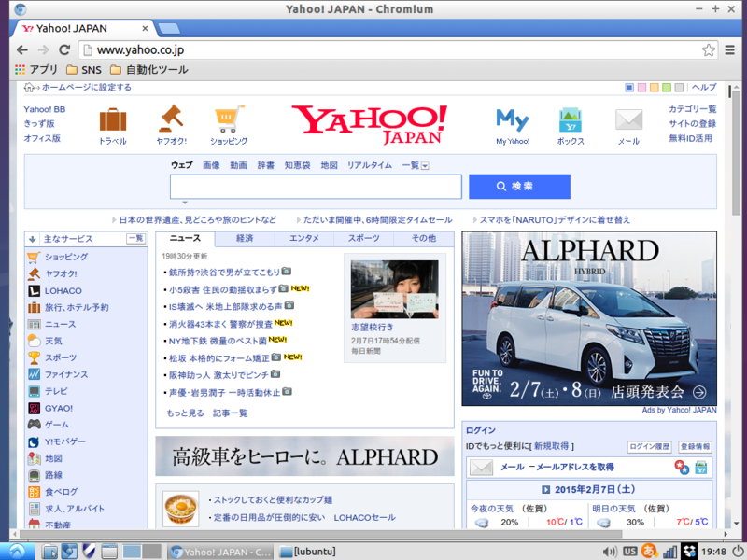
Task: Open the ヘルプ link
Action: pos(704,87)
